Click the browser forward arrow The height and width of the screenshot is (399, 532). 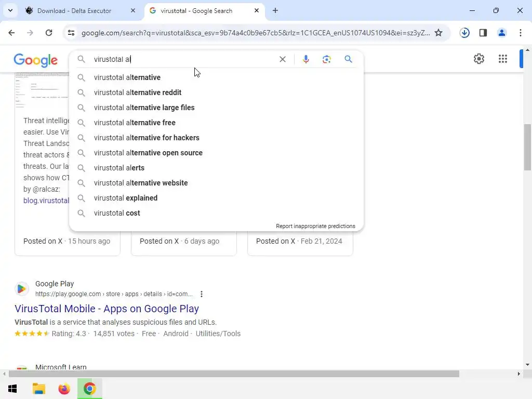(30, 33)
